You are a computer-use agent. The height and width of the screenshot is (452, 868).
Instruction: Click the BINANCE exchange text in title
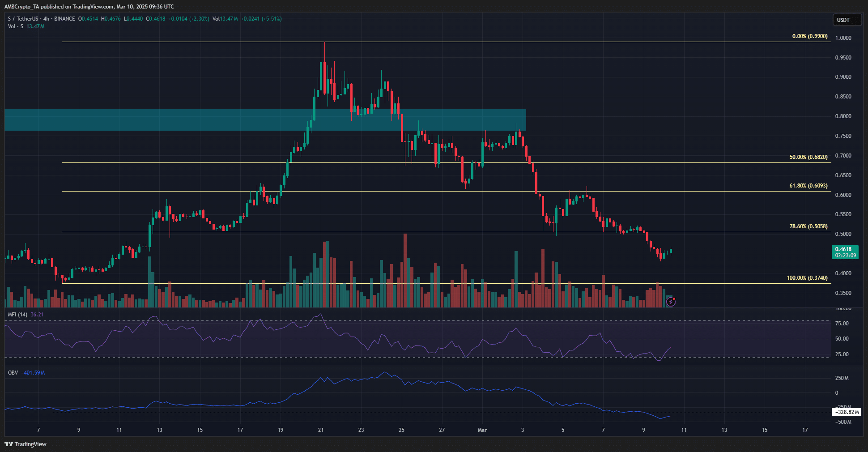coord(64,19)
